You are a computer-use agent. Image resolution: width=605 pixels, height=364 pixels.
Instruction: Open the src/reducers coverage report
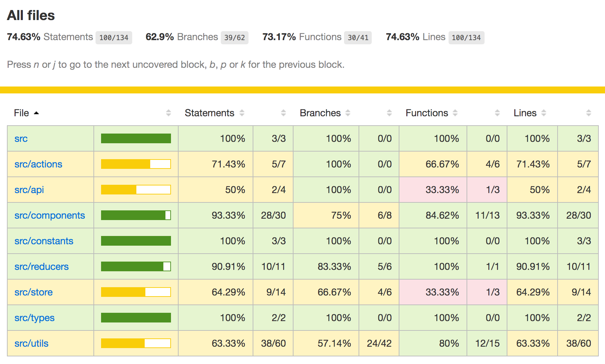pyautogui.click(x=42, y=266)
